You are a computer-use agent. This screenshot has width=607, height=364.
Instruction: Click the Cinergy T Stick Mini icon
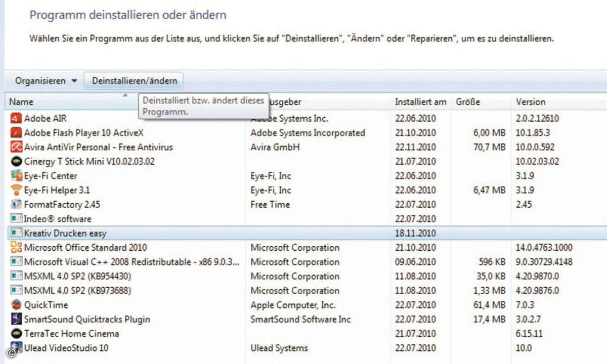click(16, 161)
